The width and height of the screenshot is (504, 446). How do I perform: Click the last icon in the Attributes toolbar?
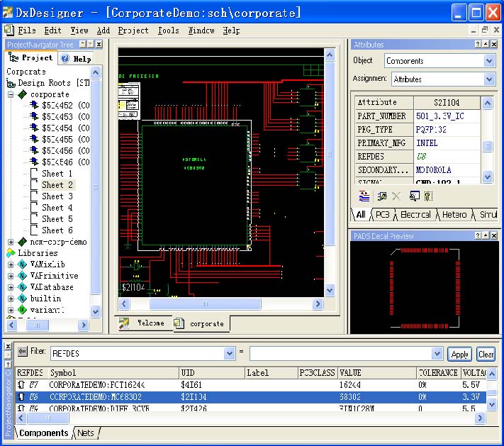(428, 196)
